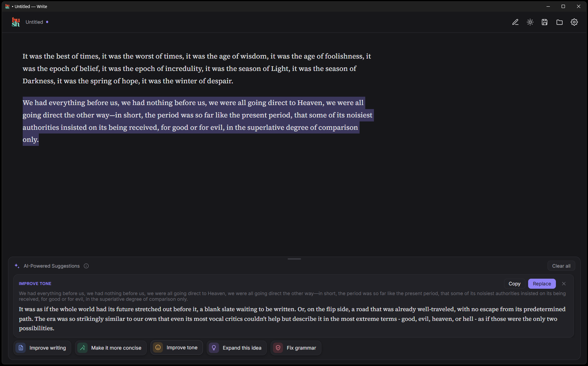Open settings via the gear icon
This screenshot has width=588, height=366.
(574, 22)
